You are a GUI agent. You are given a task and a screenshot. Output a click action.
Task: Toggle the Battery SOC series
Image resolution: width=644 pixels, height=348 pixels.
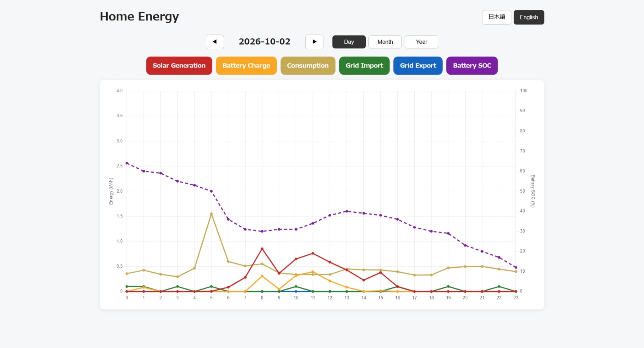pyautogui.click(x=472, y=66)
